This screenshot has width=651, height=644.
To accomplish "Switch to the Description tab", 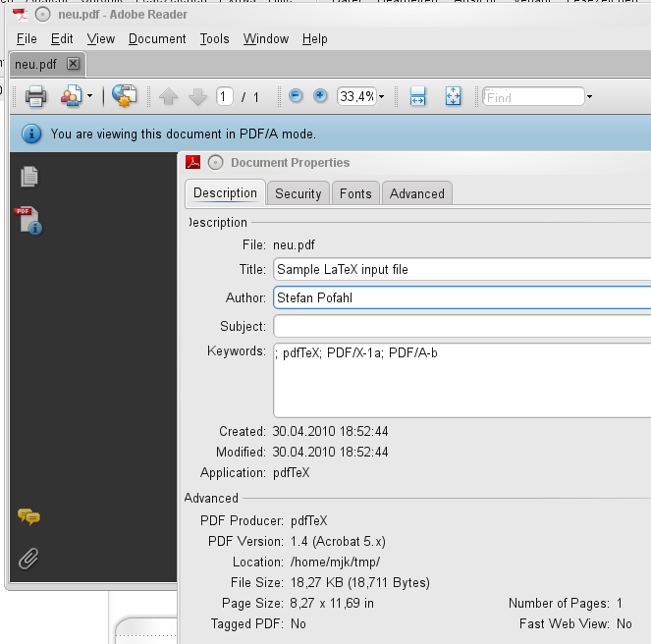I will [225, 193].
